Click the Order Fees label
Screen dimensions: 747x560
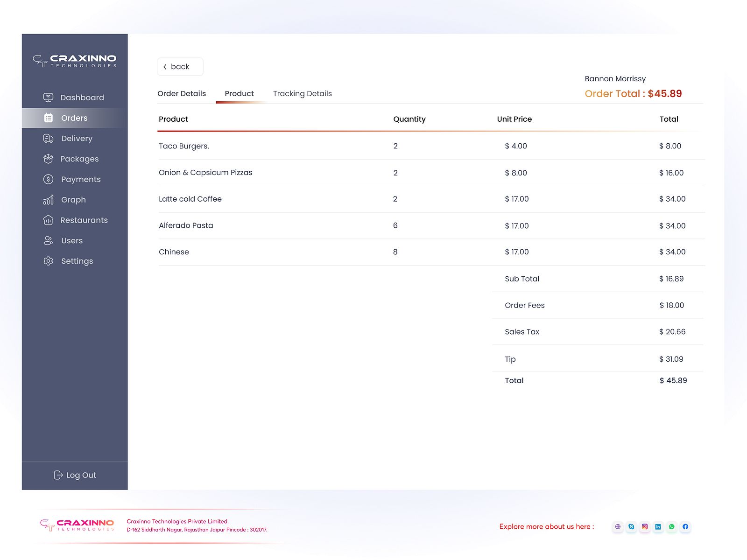pos(525,305)
